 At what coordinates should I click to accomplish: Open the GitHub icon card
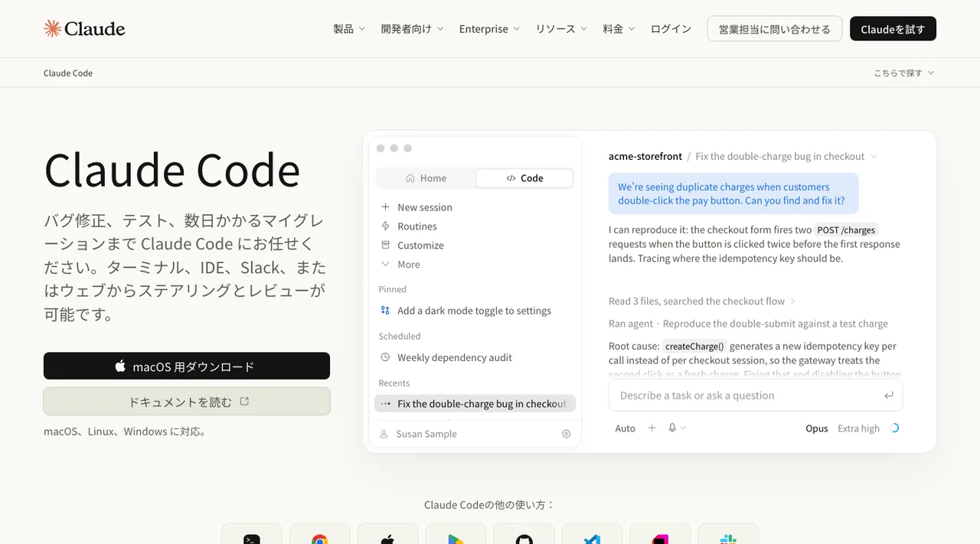pos(524,534)
